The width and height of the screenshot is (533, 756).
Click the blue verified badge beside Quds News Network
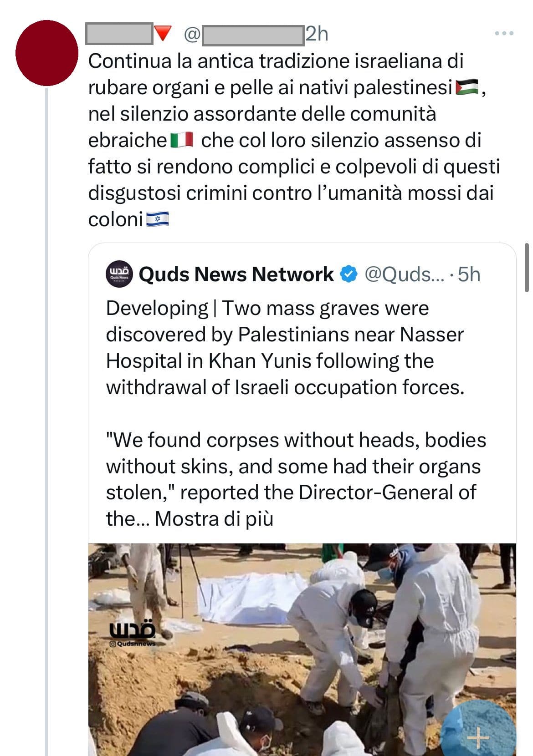pos(349,274)
